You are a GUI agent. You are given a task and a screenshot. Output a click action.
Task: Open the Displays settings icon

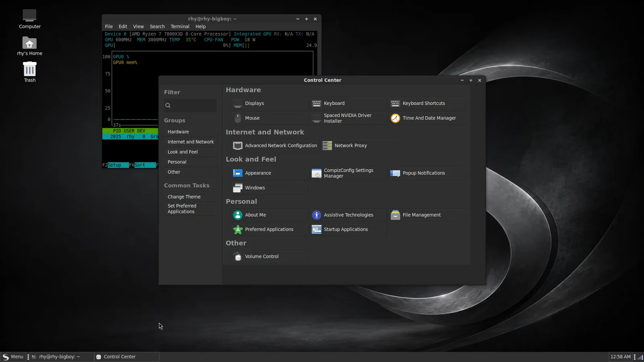(x=238, y=103)
